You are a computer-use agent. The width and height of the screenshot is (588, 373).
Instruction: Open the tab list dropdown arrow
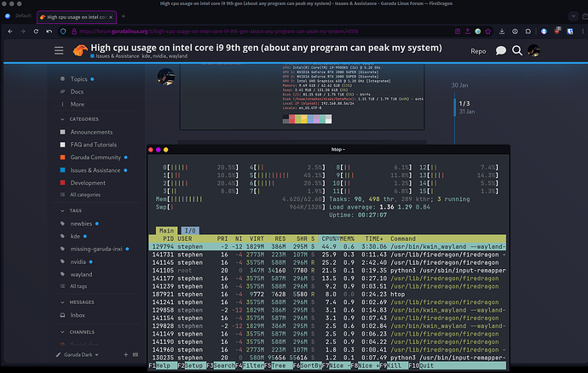[x=573, y=16]
